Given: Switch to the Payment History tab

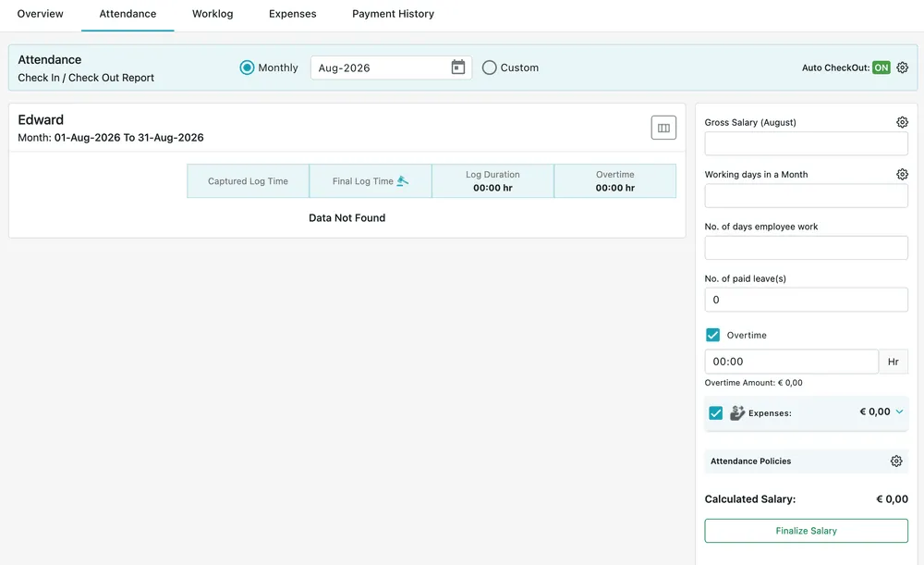Looking at the screenshot, I should (393, 14).
